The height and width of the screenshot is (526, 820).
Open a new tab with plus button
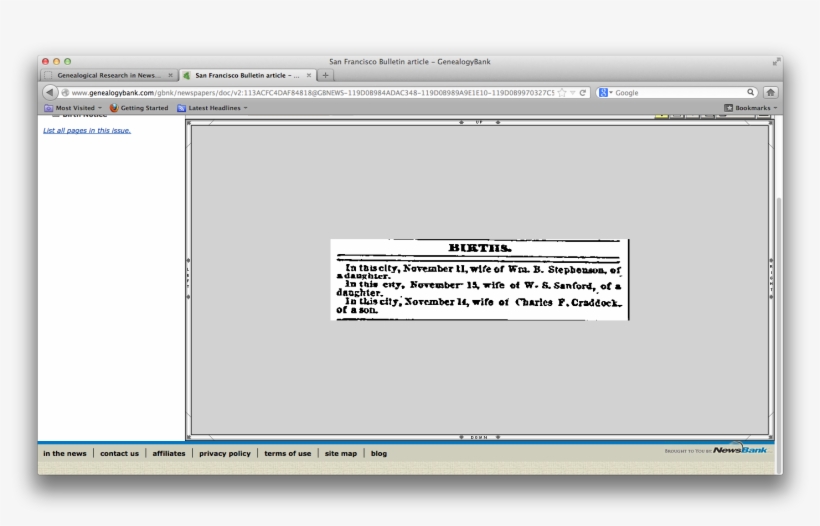[327, 75]
